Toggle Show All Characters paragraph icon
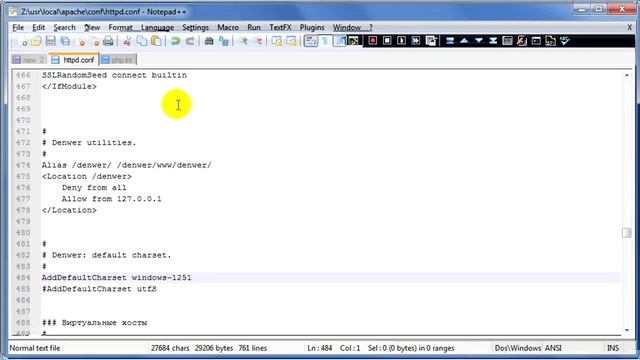 (325, 41)
